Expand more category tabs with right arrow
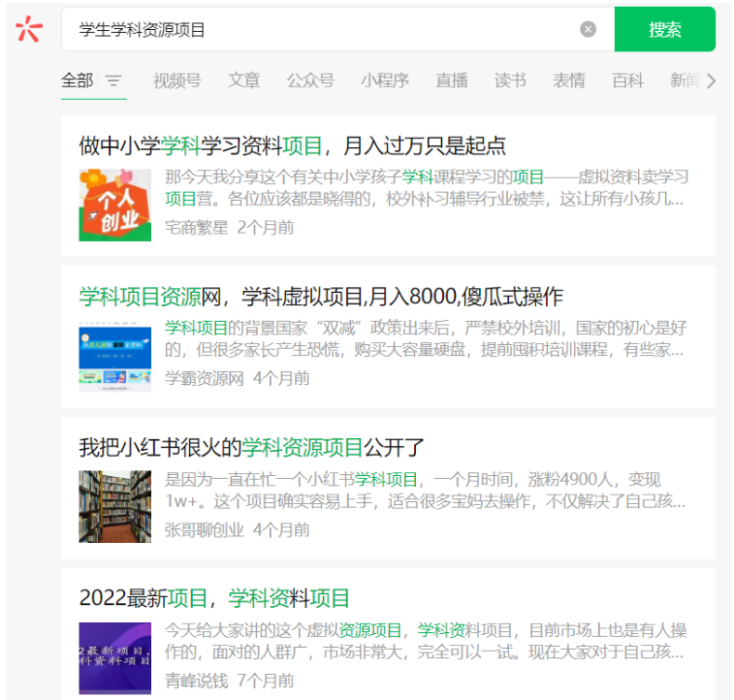Viewport: 734px width, 700px height. click(x=711, y=80)
